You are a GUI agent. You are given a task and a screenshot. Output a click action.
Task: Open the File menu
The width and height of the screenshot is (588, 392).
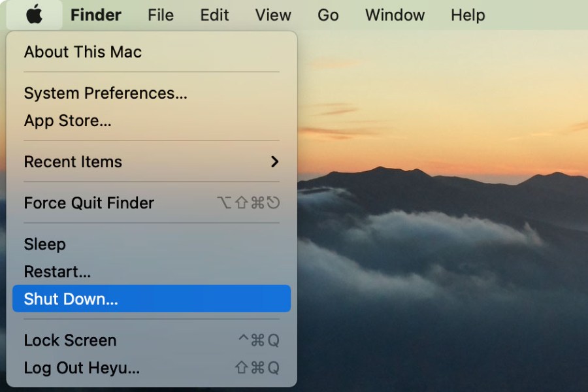tap(161, 15)
